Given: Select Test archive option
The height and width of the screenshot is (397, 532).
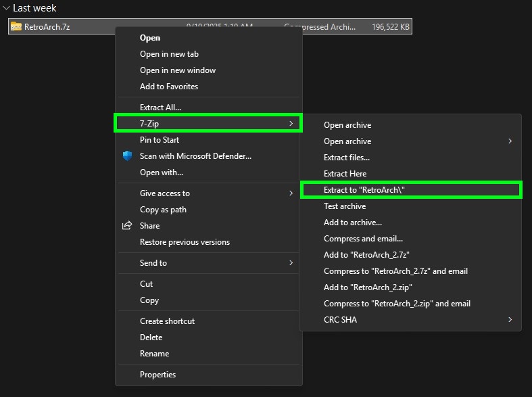Looking at the screenshot, I should (344, 206).
